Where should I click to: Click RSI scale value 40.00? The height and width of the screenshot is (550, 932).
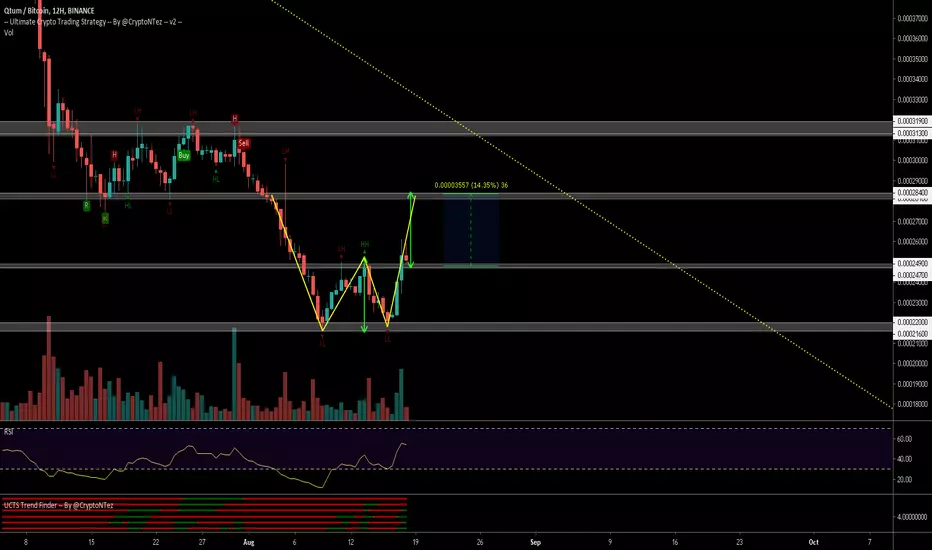[904, 459]
